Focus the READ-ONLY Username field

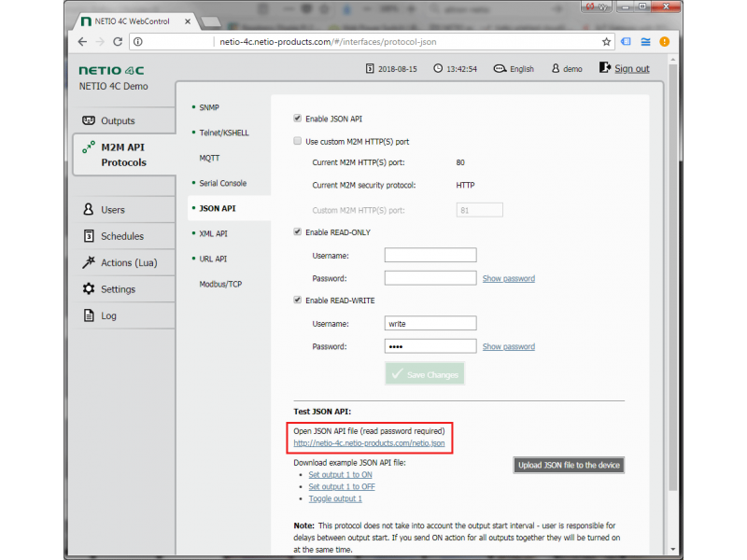pos(430,255)
